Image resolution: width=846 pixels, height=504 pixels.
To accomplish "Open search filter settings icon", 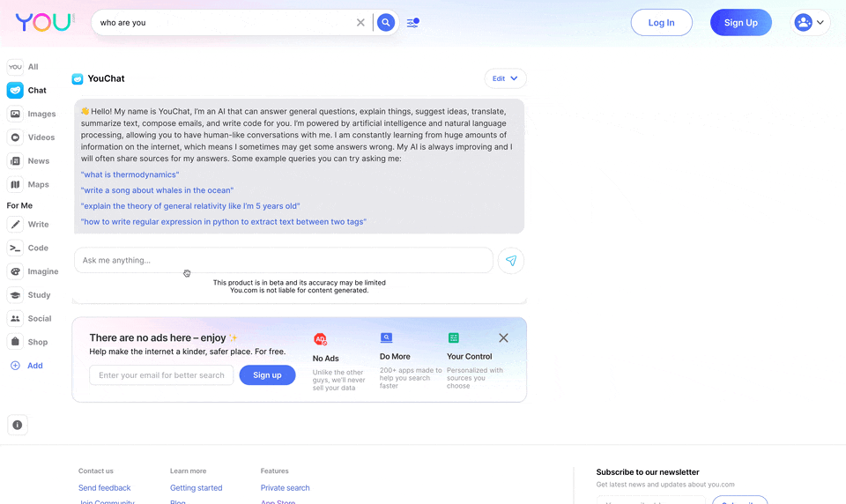I will 412,23.
